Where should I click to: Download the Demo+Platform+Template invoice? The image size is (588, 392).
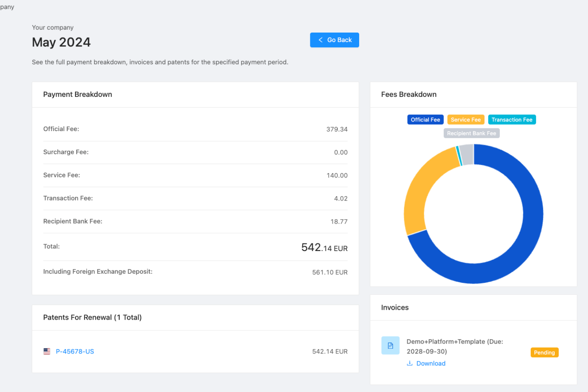(x=430, y=363)
